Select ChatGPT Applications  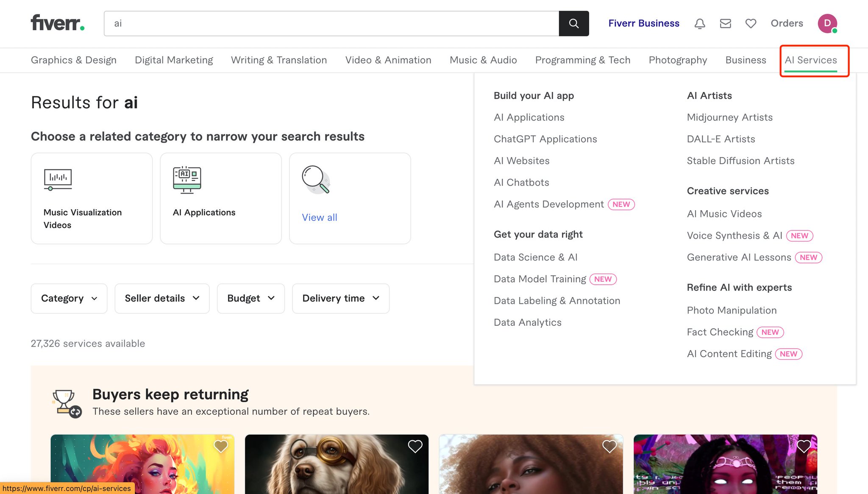(x=545, y=139)
